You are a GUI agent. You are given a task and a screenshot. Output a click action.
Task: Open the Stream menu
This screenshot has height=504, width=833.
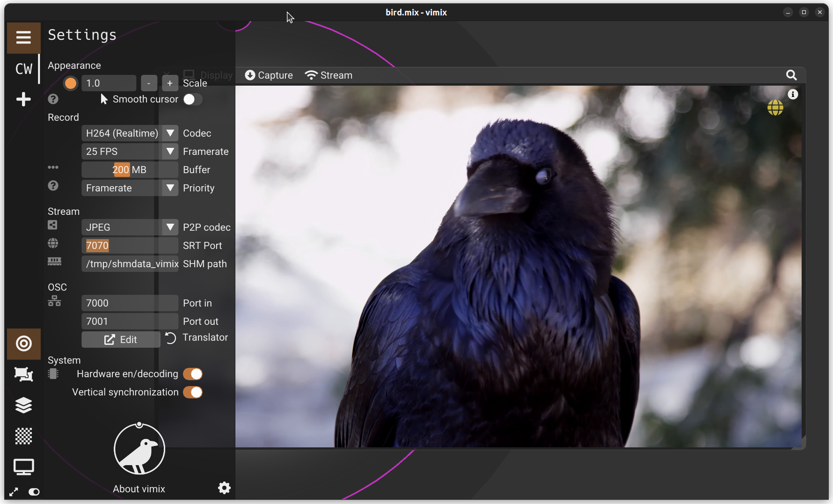pyautogui.click(x=329, y=75)
